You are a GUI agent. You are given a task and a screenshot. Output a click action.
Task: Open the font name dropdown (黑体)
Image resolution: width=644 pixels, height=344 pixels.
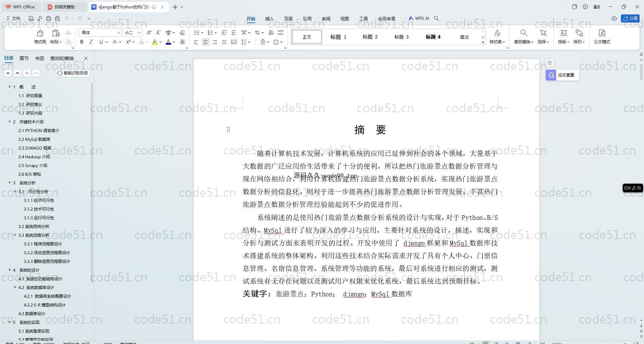118,33
